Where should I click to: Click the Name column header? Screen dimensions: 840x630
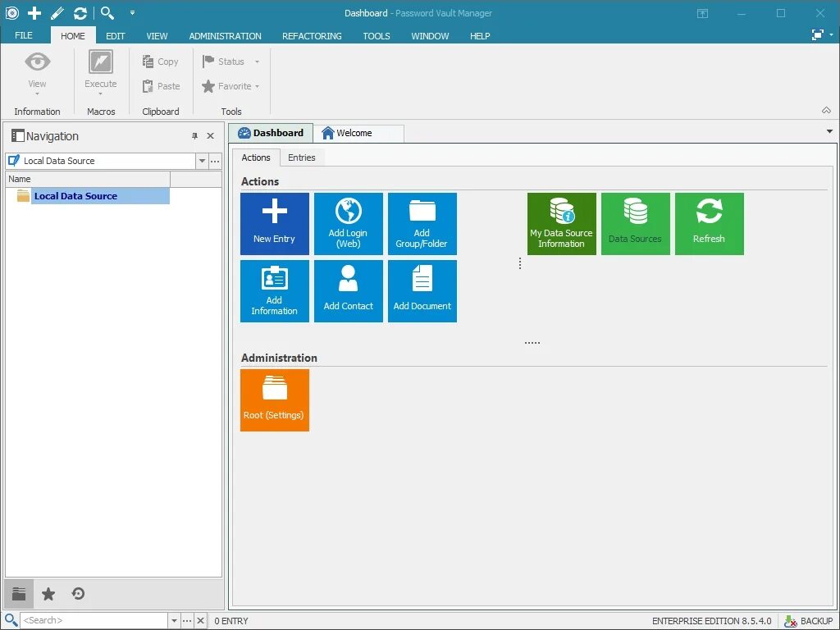pyautogui.click(x=88, y=179)
